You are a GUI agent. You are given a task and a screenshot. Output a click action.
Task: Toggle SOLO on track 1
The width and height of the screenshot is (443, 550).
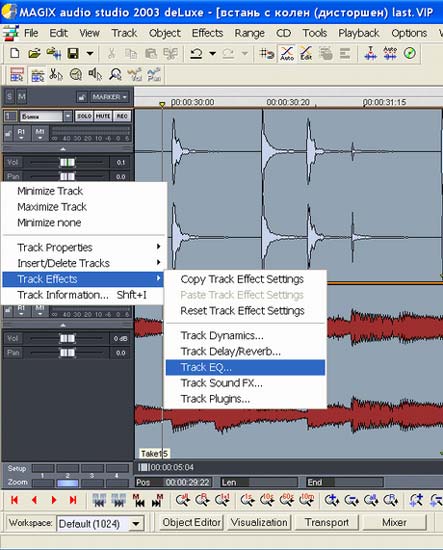84,116
